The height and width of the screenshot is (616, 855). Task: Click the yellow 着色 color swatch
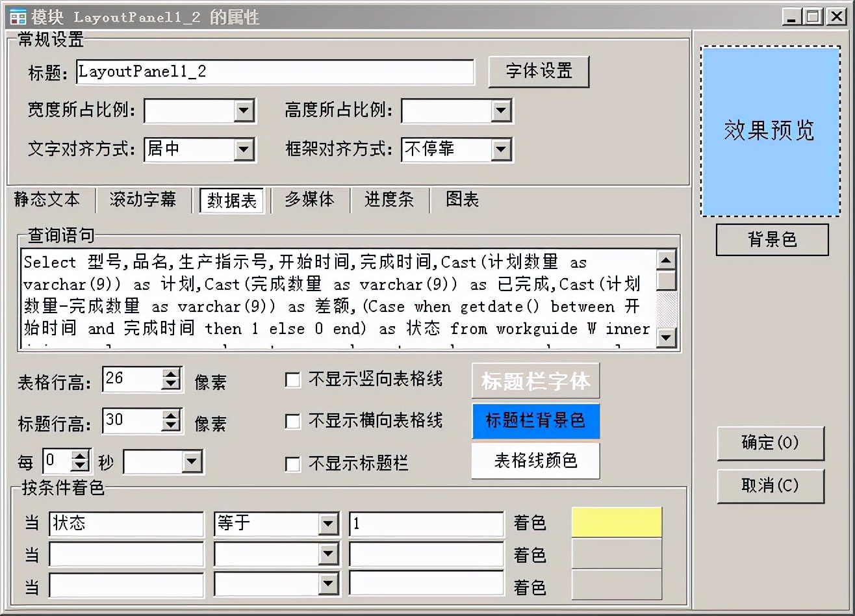click(x=617, y=522)
